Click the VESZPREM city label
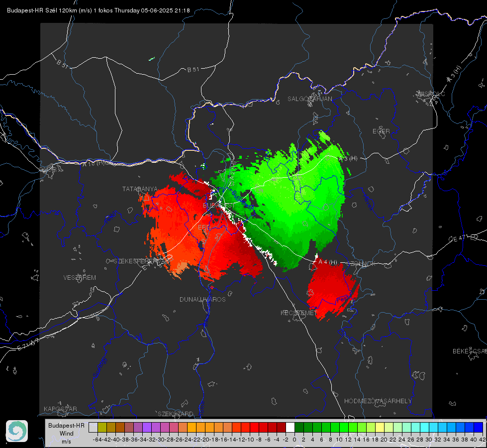This screenshot has height=448, width=487. (x=80, y=278)
